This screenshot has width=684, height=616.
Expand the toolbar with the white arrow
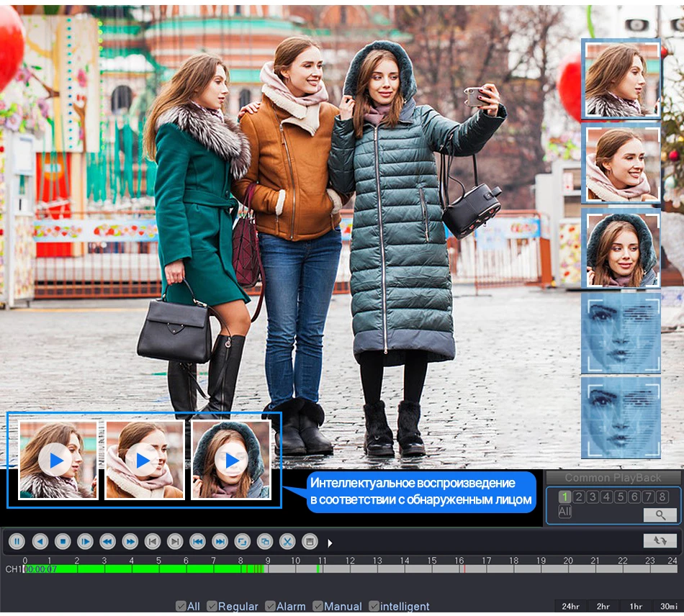point(330,543)
